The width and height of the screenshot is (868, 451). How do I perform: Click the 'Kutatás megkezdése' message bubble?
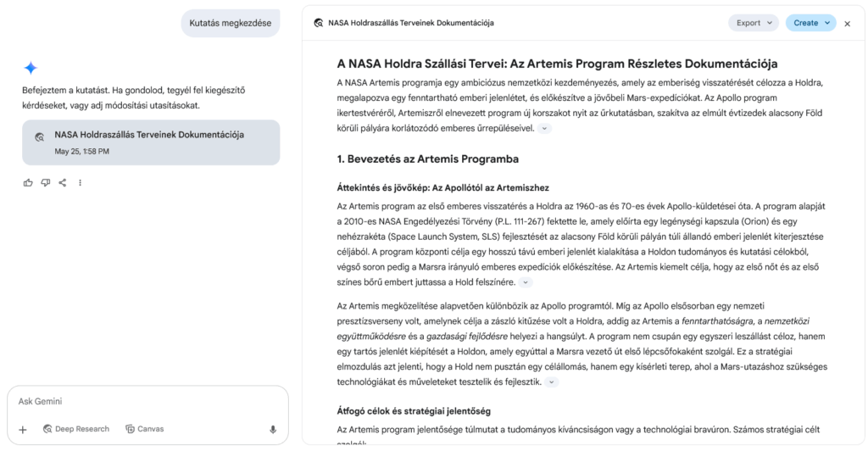231,23
